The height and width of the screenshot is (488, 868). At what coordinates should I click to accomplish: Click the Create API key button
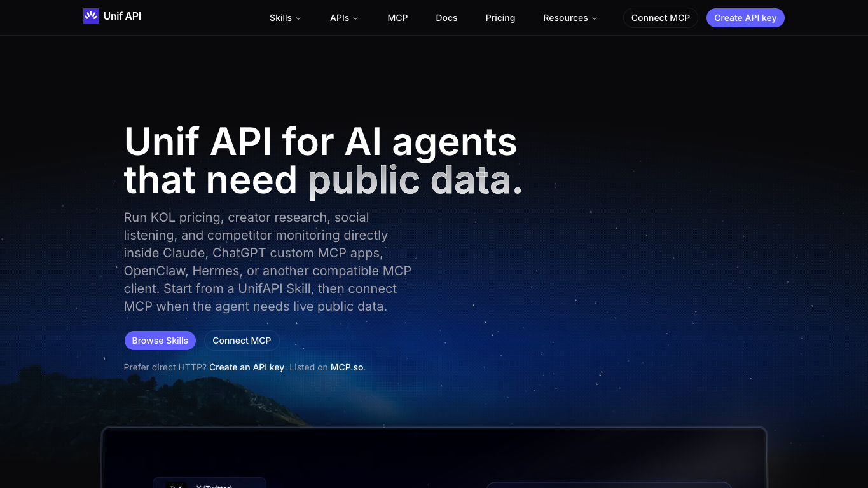click(745, 18)
